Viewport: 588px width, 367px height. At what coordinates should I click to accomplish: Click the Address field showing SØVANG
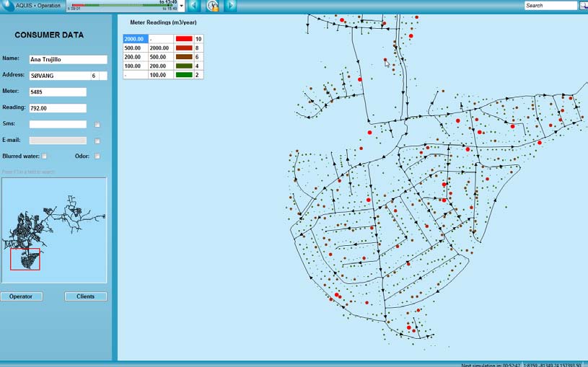60,76
